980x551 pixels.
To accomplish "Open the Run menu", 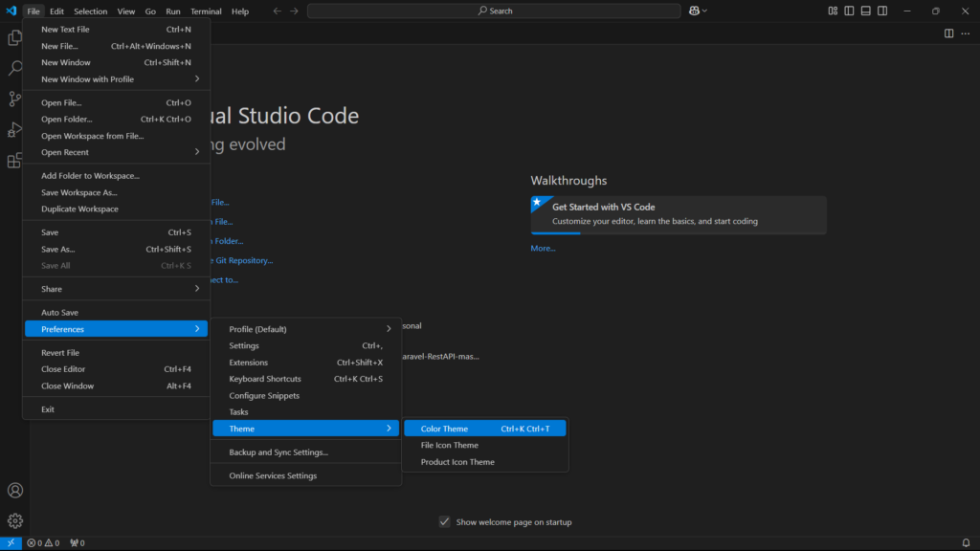I will point(173,11).
